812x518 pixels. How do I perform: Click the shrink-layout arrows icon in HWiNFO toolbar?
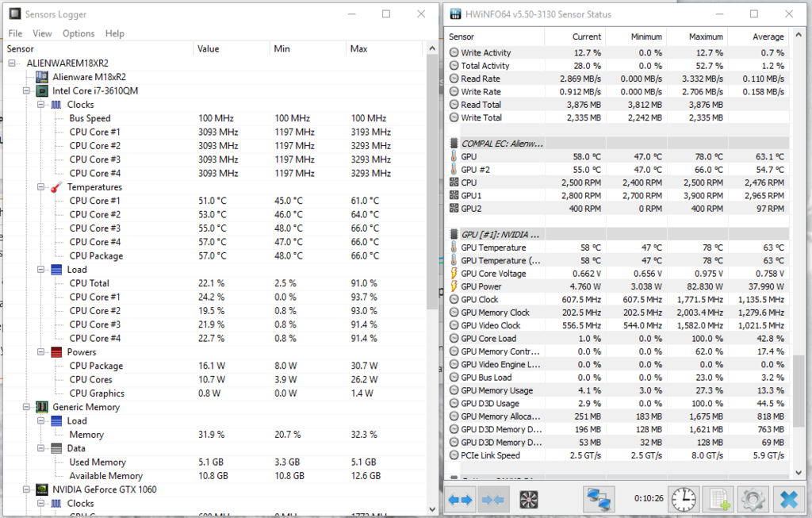(x=493, y=499)
